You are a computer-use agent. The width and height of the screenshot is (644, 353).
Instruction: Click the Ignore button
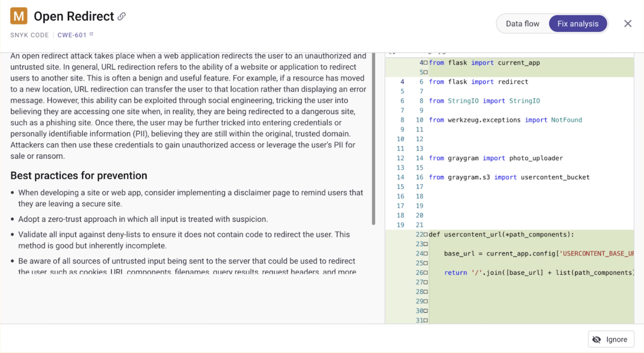pyautogui.click(x=611, y=339)
